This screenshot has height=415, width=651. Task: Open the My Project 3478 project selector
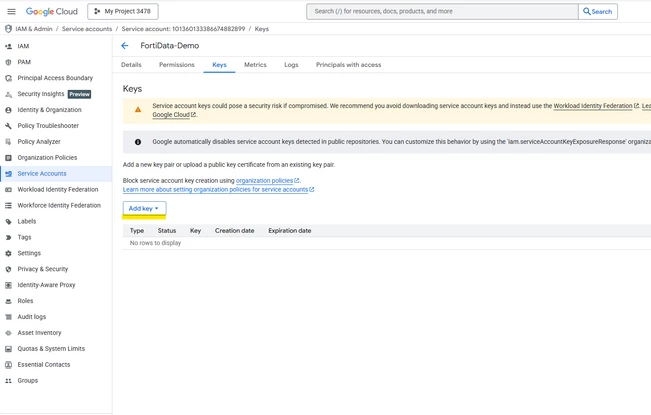pos(122,11)
